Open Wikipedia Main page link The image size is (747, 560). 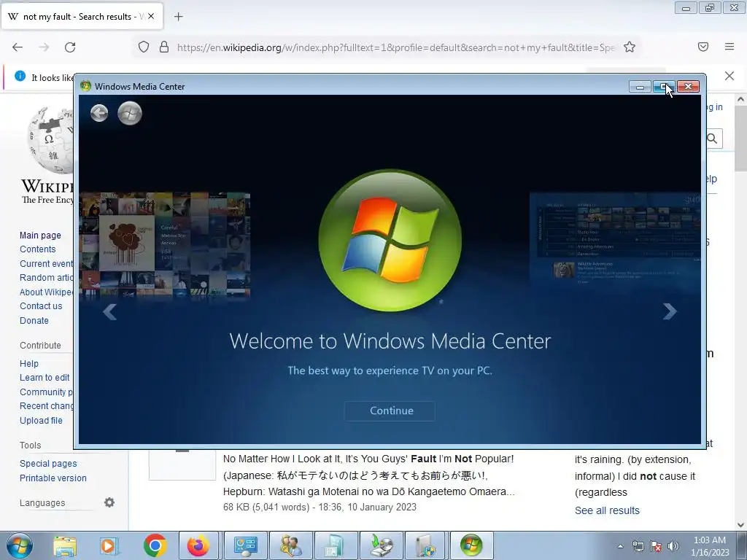41,236
